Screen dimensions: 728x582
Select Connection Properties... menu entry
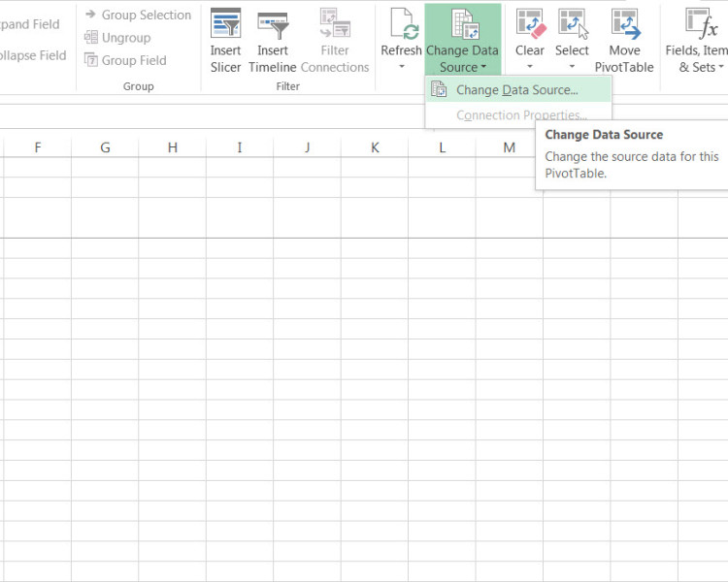click(520, 115)
